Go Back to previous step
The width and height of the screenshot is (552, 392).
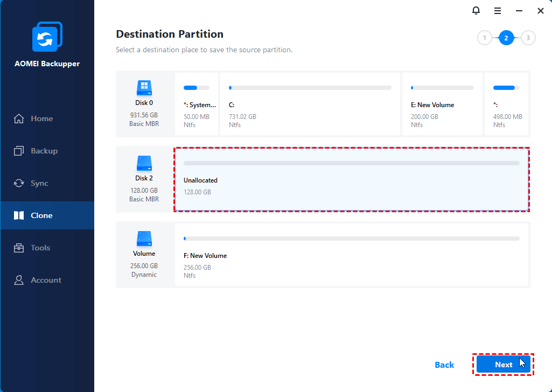pyautogui.click(x=444, y=365)
